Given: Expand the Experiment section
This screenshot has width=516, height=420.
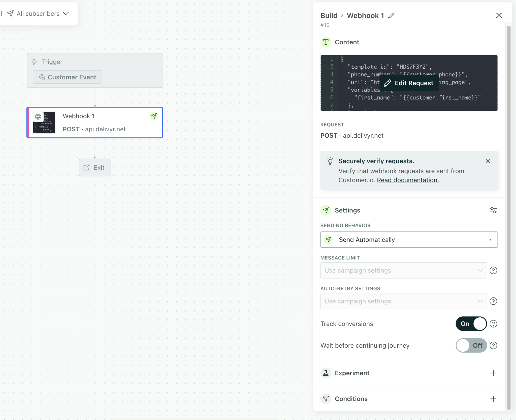Looking at the screenshot, I should point(493,373).
